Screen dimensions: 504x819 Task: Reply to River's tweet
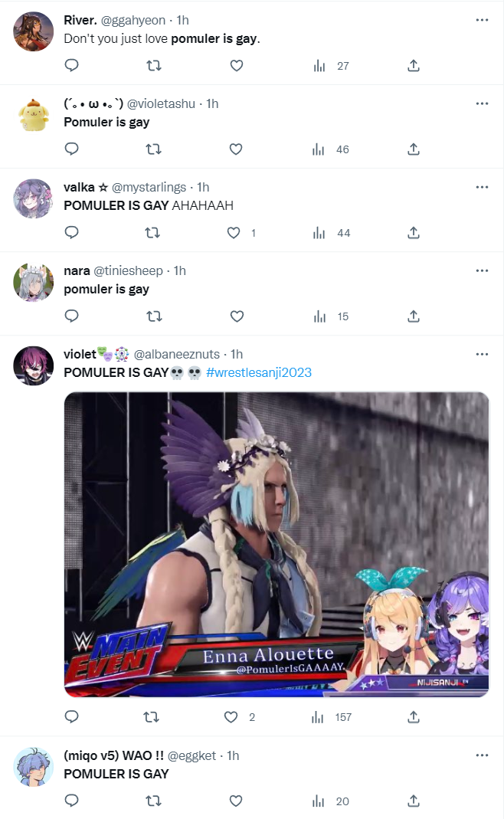(x=71, y=65)
